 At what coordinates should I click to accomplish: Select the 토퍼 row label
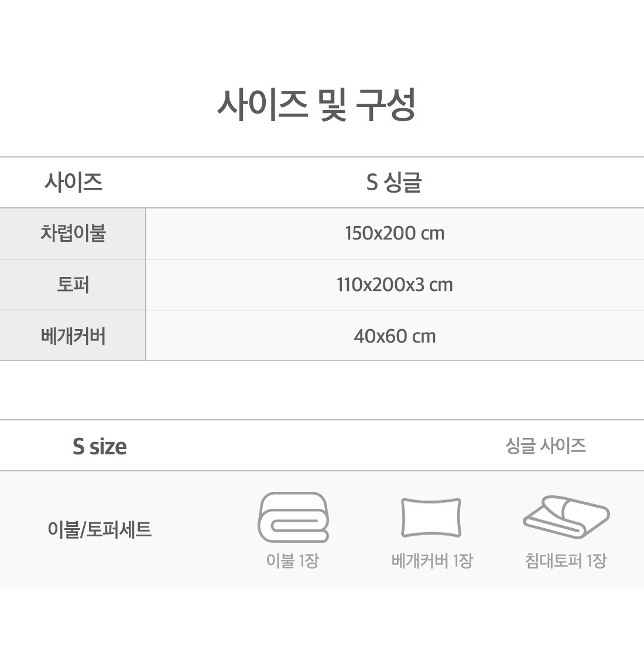73,285
